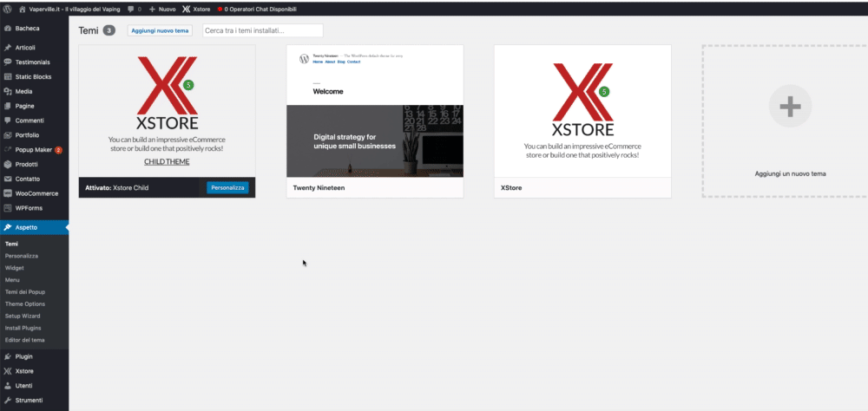Open the home icon for Vaperville.it
The height and width of the screenshot is (411, 868).
[23, 9]
